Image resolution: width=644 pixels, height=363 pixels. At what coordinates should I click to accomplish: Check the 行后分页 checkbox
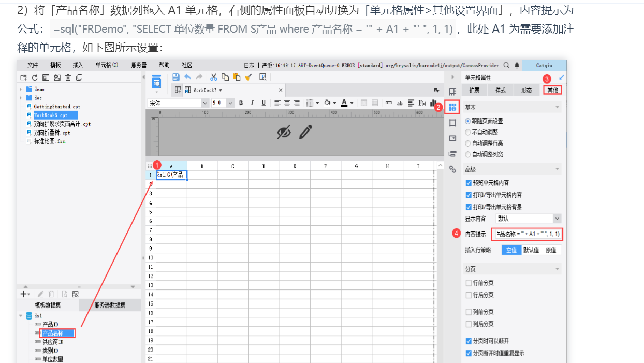click(469, 295)
